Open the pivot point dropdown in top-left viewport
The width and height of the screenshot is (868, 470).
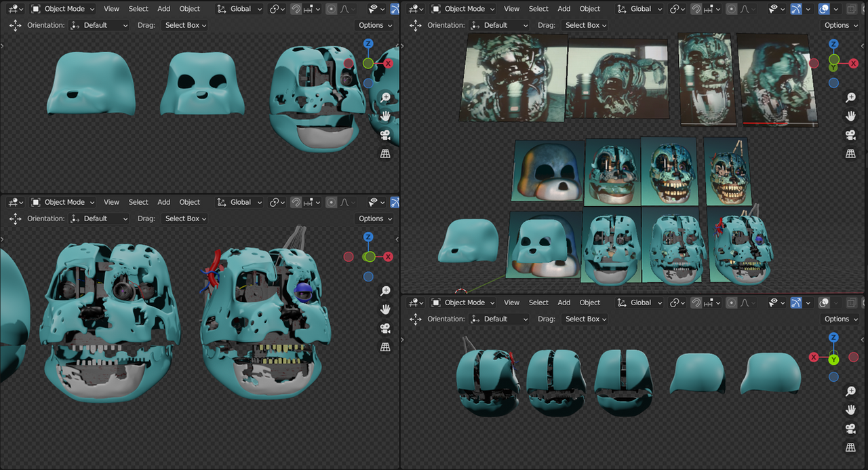[x=277, y=9]
